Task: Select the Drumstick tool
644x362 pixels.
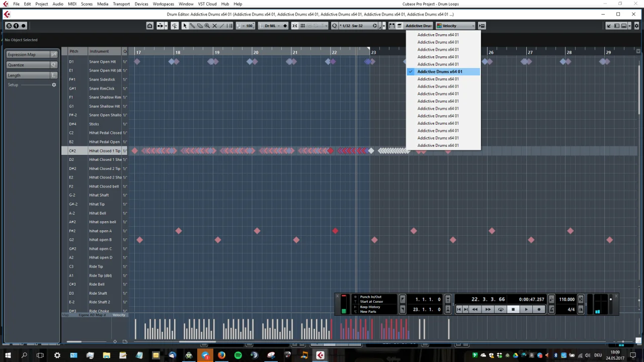Action: pos(192,26)
